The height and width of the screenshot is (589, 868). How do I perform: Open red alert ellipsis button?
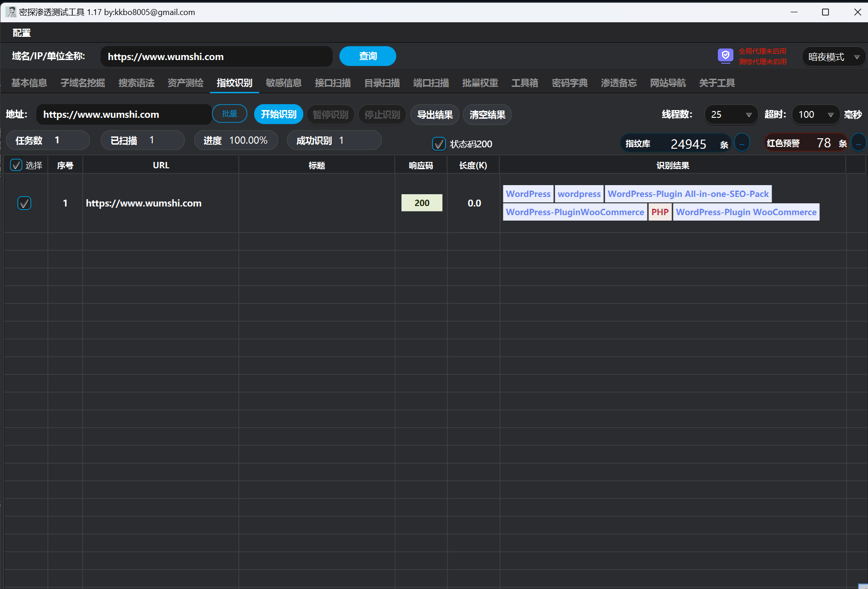(x=858, y=143)
